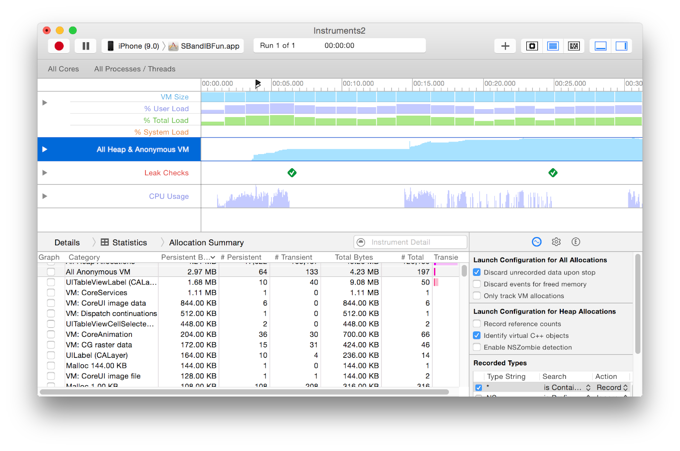Click the allocation table vertical scrollbar

[464, 271]
